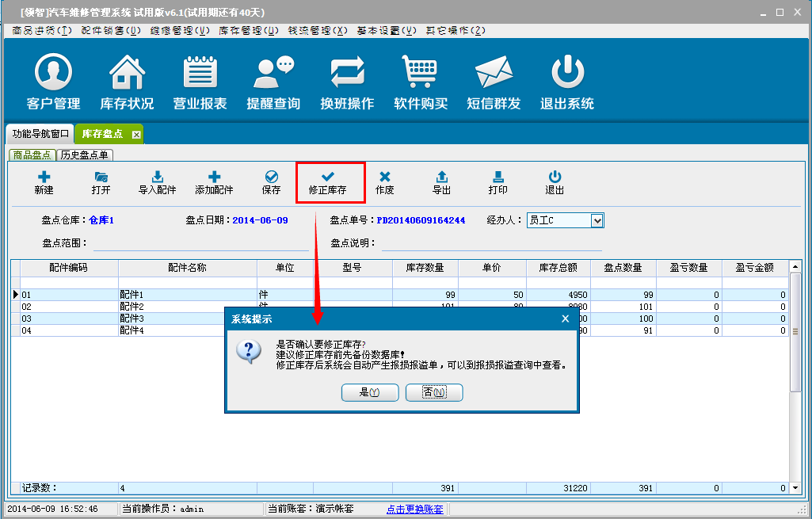Click the table's vertical scrollbar down arrow
The height and width of the screenshot is (519, 812).
[795, 488]
